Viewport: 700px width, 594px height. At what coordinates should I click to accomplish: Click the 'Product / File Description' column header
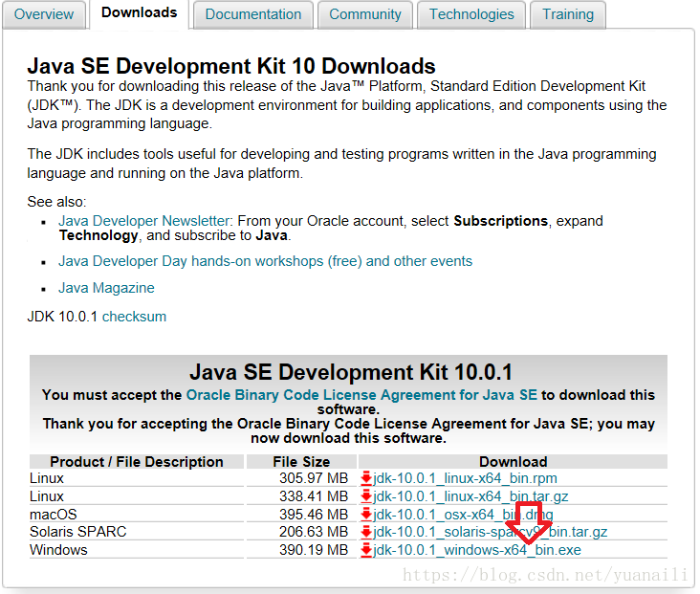(137, 462)
